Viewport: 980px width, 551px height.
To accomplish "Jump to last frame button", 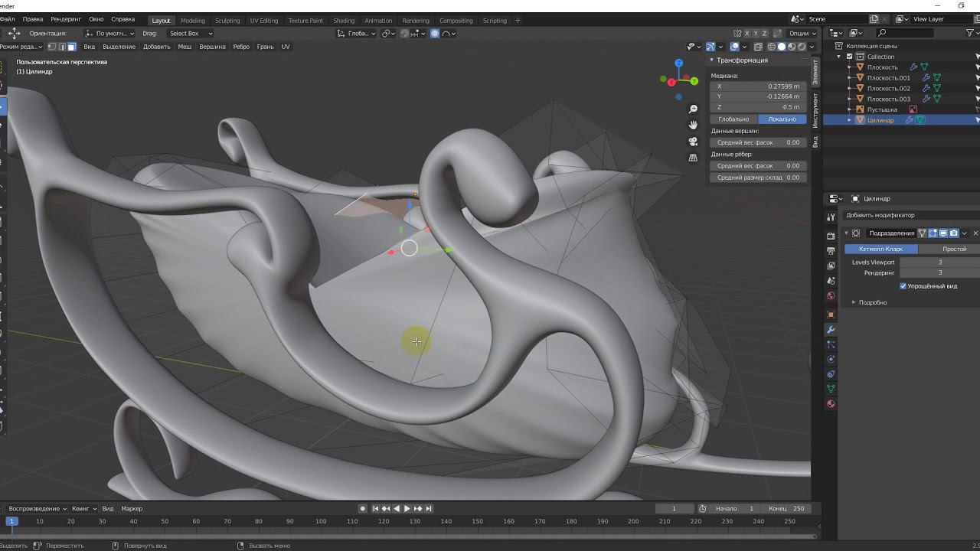I will click(x=429, y=509).
